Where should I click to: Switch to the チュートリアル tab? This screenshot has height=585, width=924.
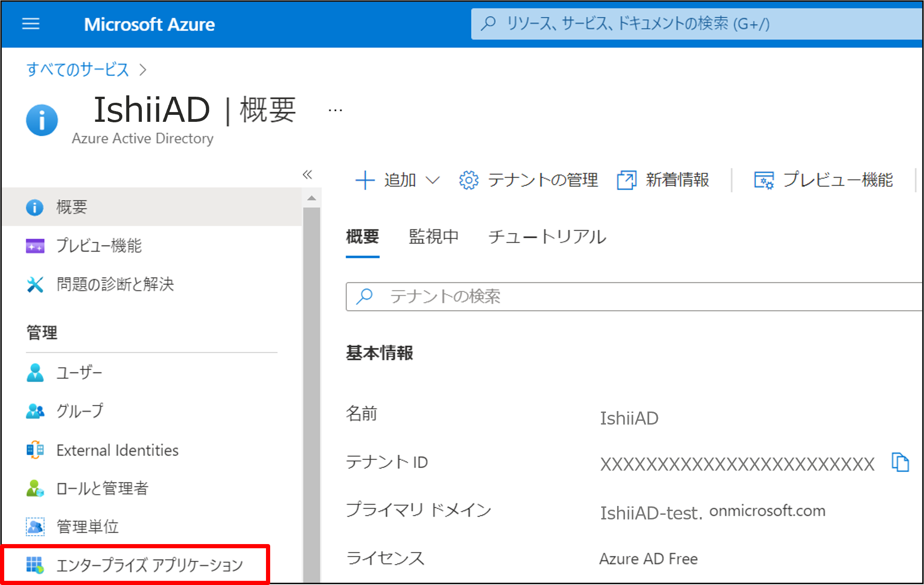pyautogui.click(x=547, y=237)
